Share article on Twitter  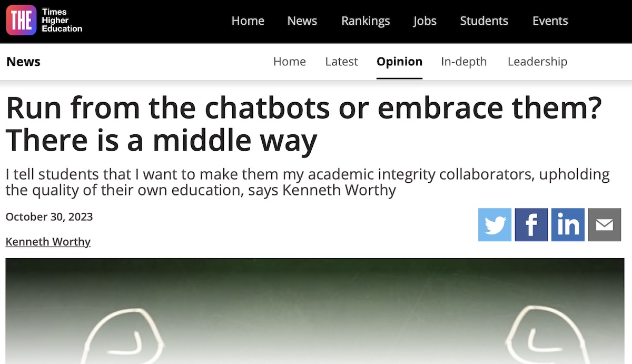pos(495,225)
